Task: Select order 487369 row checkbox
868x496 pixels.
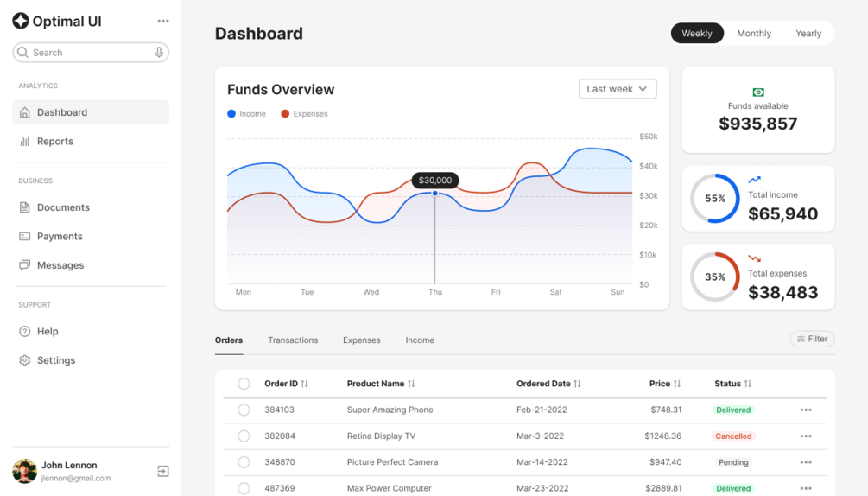Action: coord(244,488)
